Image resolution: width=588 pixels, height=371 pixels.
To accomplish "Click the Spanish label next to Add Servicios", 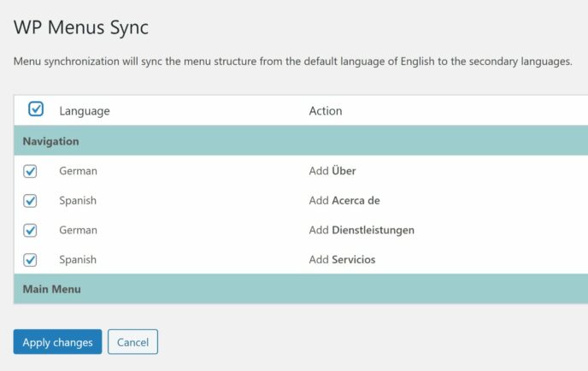I will click(x=78, y=260).
